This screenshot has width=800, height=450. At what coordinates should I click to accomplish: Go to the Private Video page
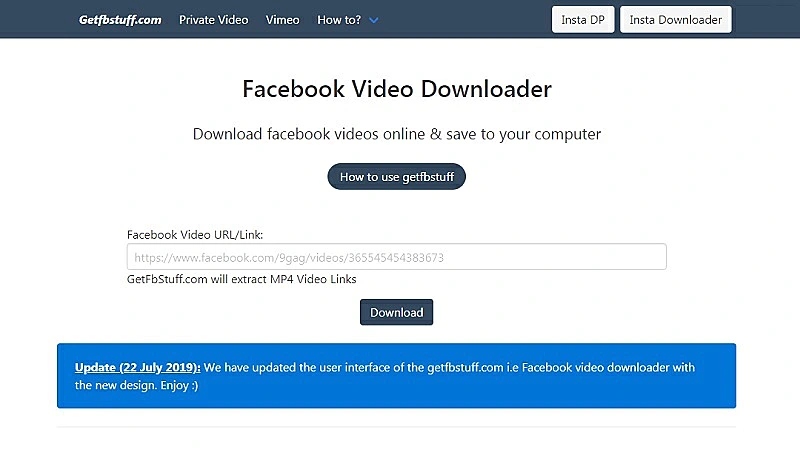pos(213,20)
